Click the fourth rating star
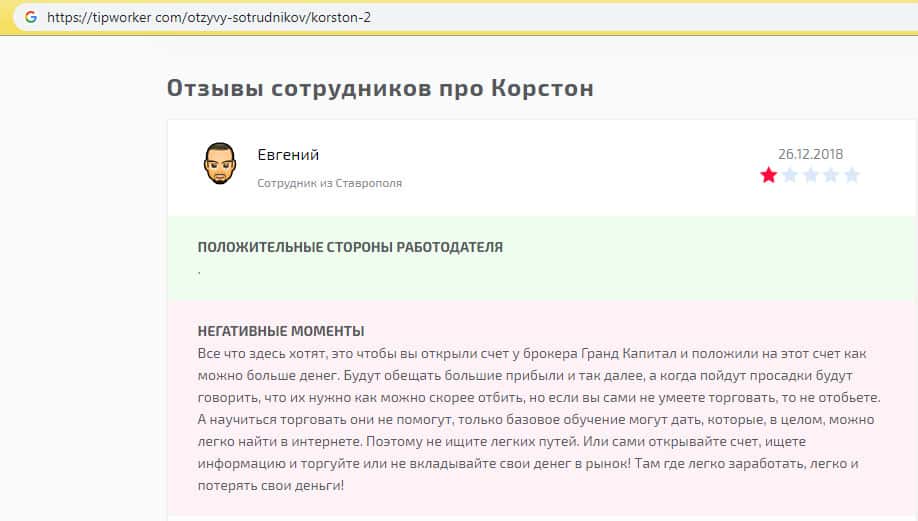Screen dimensions: 918x521 point(831,174)
